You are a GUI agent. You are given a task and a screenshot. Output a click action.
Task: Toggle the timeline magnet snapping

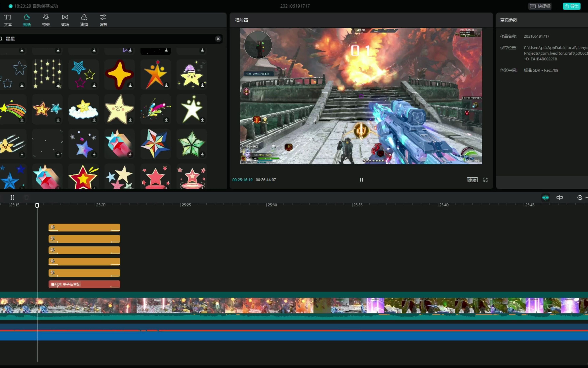tap(545, 197)
